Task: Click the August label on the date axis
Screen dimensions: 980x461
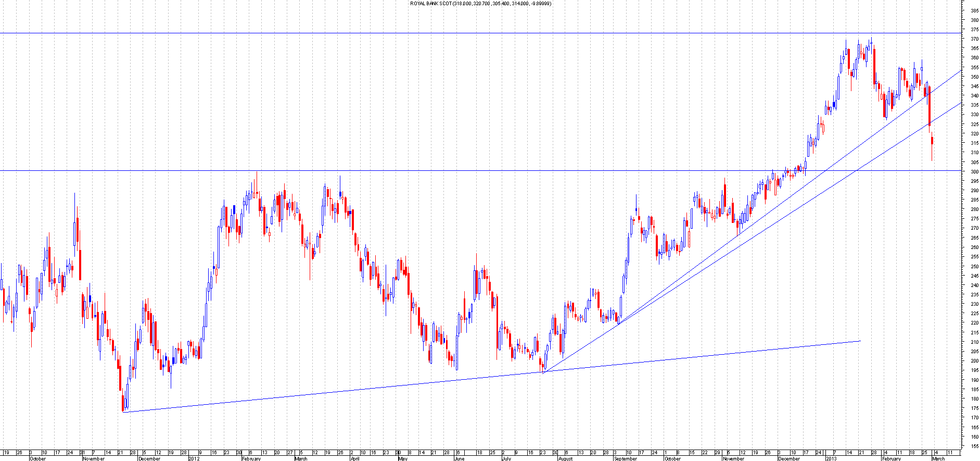Action: coord(565,458)
